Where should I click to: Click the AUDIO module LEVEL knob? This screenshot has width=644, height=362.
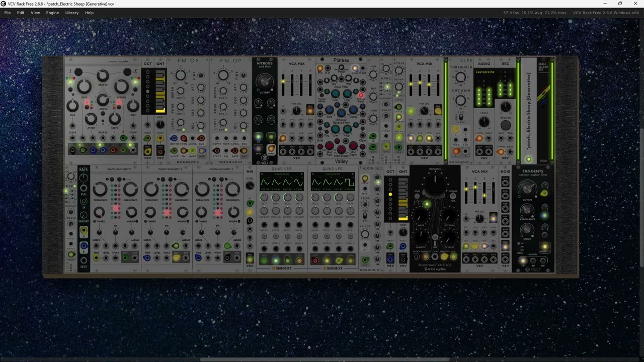(484, 122)
